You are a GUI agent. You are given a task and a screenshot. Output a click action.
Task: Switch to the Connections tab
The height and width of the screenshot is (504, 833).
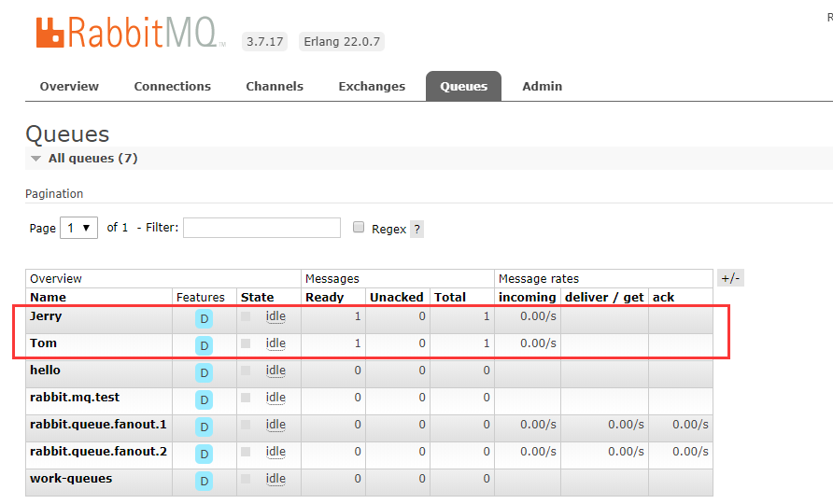(x=172, y=86)
